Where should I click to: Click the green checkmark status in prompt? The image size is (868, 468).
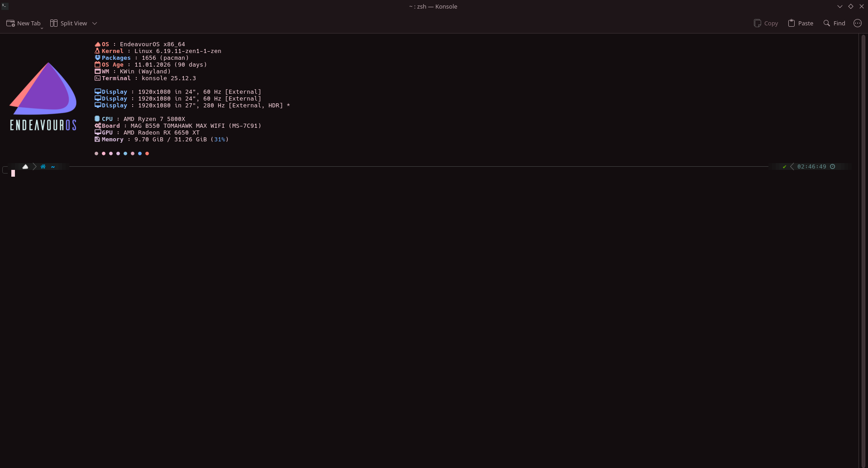784,167
